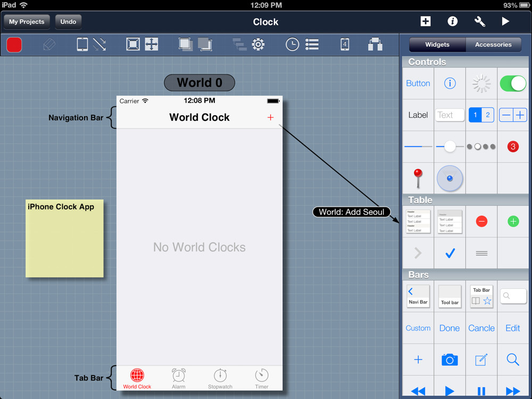The height and width of the screenshot is (399, 532).
Task: Switch to the Accessories tab
Action: tap(493, 45)
